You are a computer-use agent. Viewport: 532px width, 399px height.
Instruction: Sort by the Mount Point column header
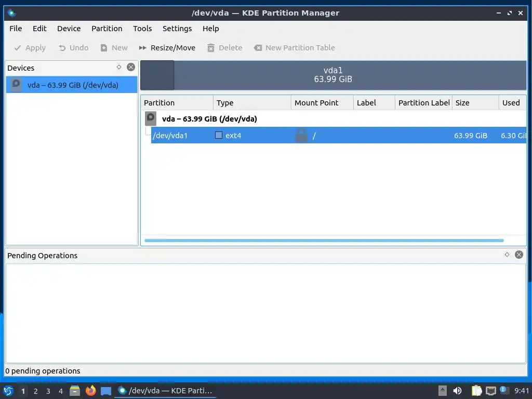tap(322, 103)
